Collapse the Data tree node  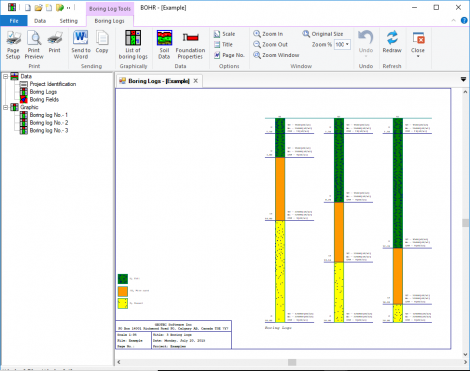[6, 77]
